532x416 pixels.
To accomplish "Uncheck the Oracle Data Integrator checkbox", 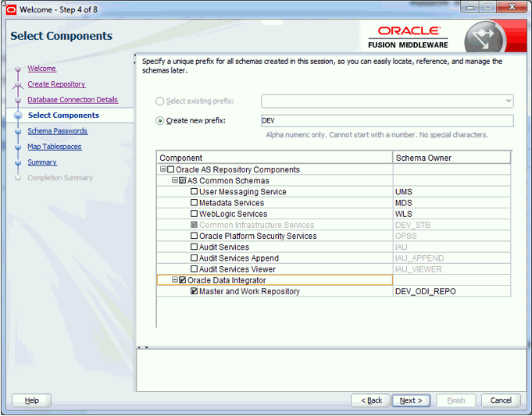I will point(183,280).
